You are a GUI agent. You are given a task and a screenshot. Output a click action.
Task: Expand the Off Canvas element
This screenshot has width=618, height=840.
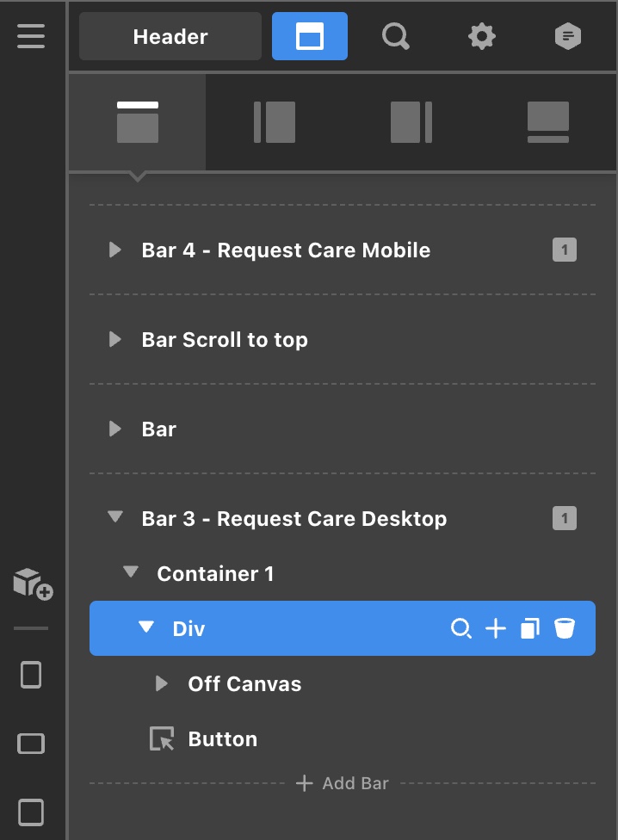pyautogui.click(x=161, y=684)
